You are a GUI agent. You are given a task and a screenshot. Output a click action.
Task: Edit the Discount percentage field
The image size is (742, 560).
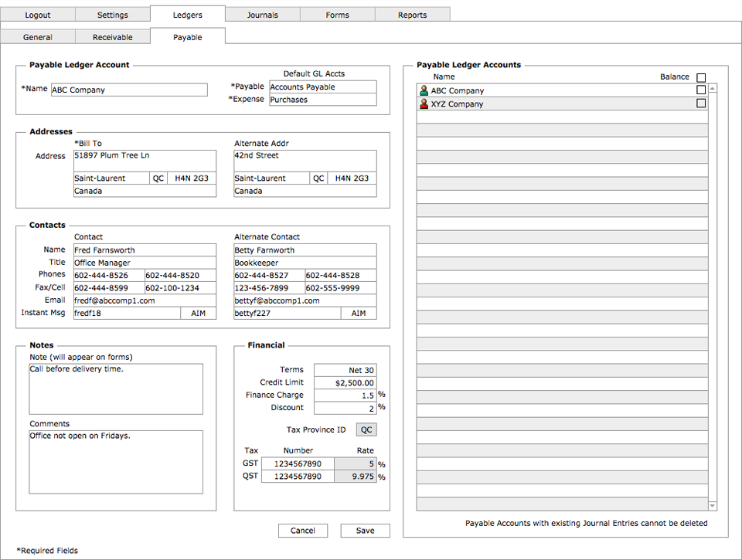click(345, 408)
